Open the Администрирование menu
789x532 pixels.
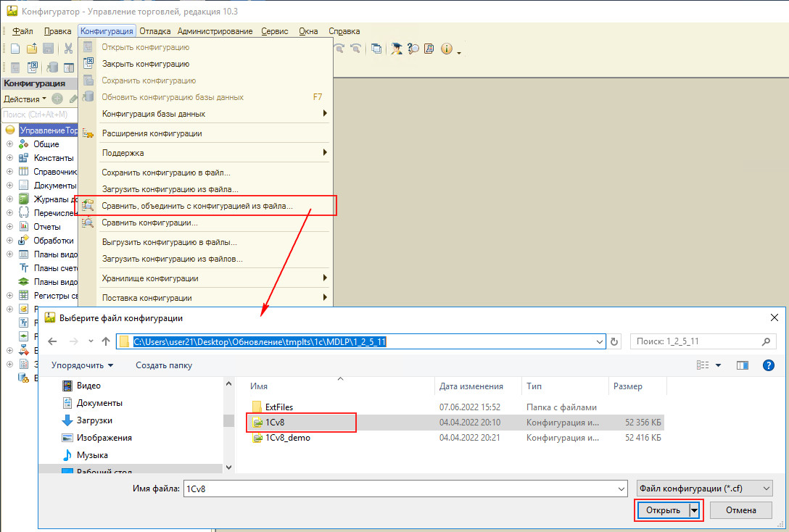215,31
